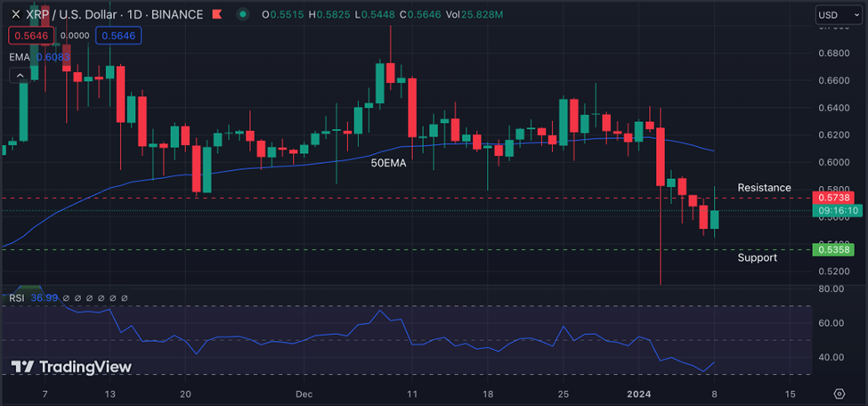868x406 pixels.
Task: Select the EMA 0.6083 indicator legend
Action: click(x=39, y=57)
